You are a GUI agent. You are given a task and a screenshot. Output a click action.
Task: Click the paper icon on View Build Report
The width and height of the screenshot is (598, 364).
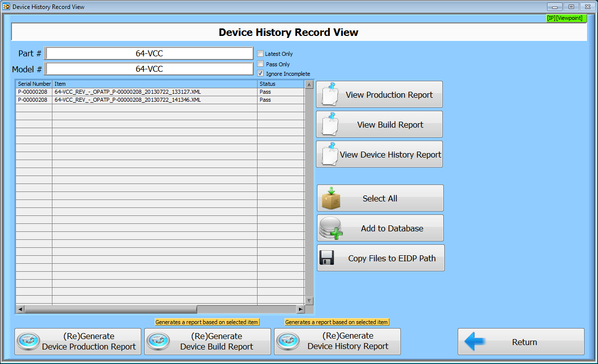(329, 124)
